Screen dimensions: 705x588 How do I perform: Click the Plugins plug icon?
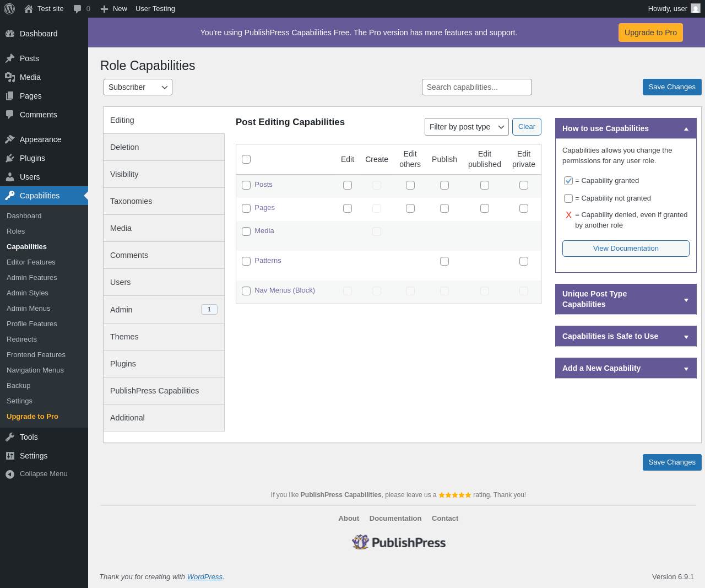pyautogui.click(x=10, y=158)
